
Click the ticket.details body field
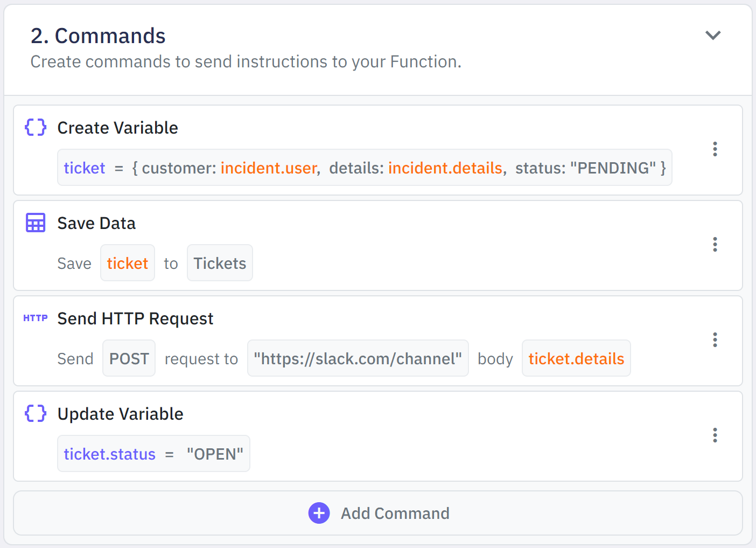pos(576,358)
